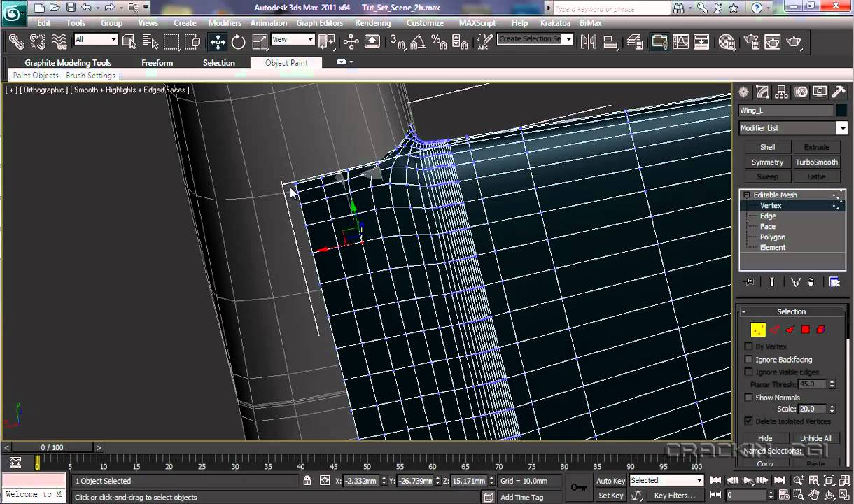Enable the Angle Snap Toggle
The width and height of the screenshot is (854, 504).
pos(419,42)
